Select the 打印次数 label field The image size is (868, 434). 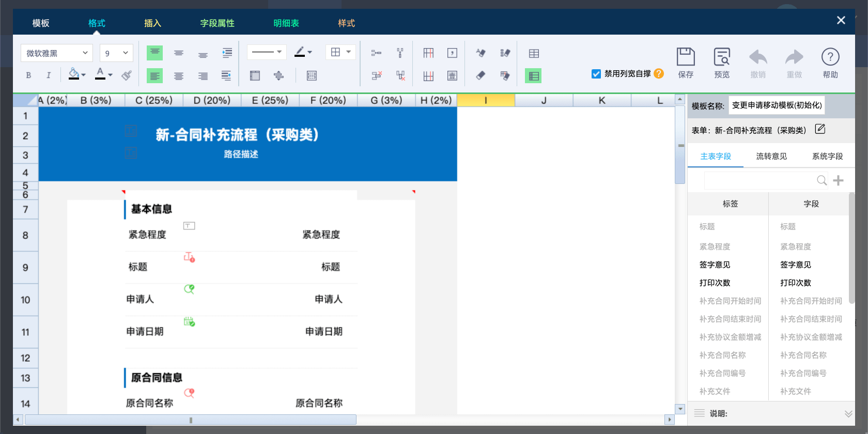point(715,283)
